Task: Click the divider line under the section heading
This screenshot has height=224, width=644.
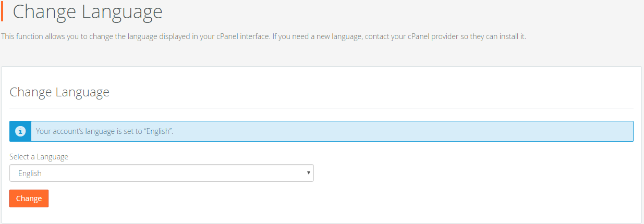Action: point(321,108)
